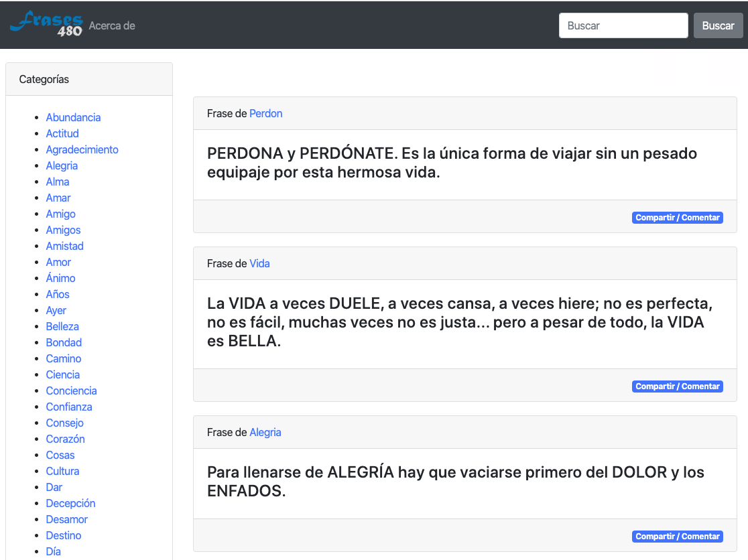Image resolution: width=748 pixels, height=560 pixels.
Task: Click Compartir / Comentar on the Perdon quote
Action: (677, 217)
